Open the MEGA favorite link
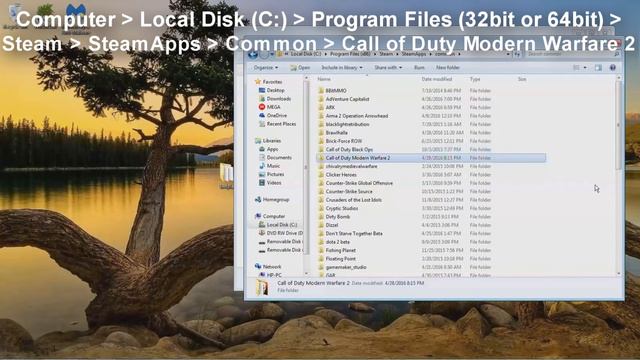This screenshot has width=640, height=360. (270, 107)
